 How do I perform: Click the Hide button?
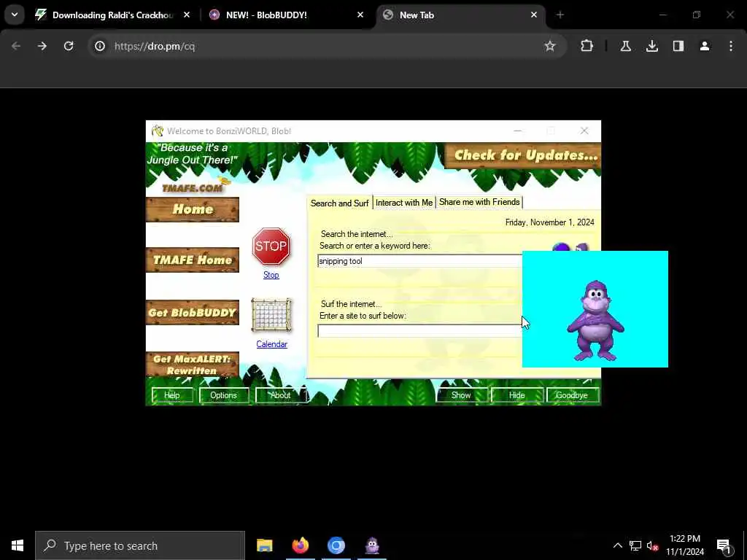click(516, 395)
